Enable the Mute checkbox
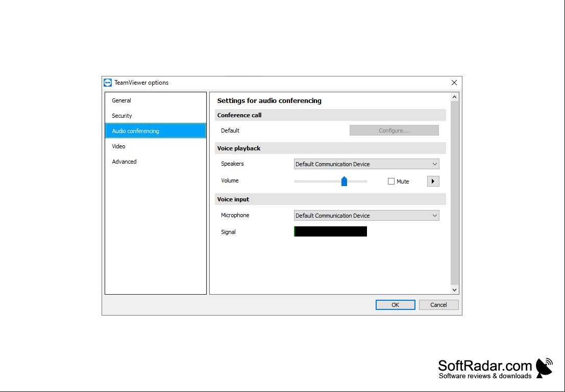 pyautogui.click(x=391, y=181)
